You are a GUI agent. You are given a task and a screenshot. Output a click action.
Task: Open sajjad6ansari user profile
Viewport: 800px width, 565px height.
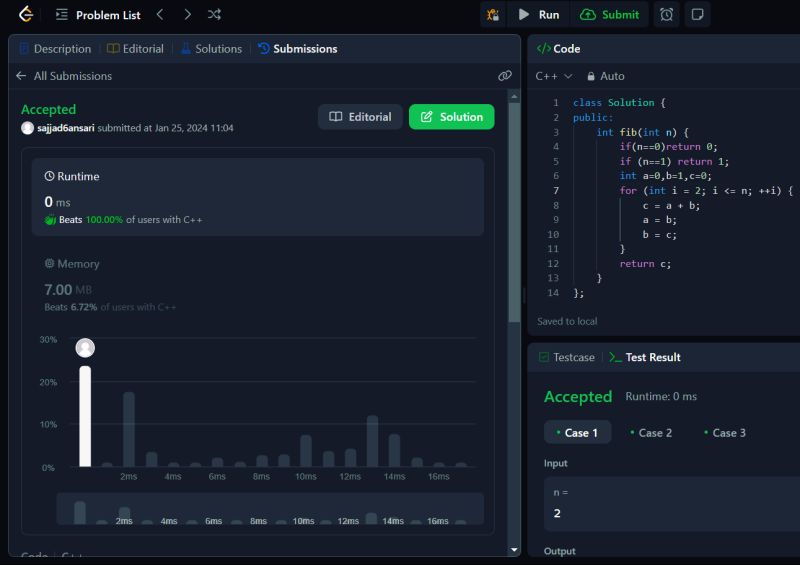click(66, 128)
